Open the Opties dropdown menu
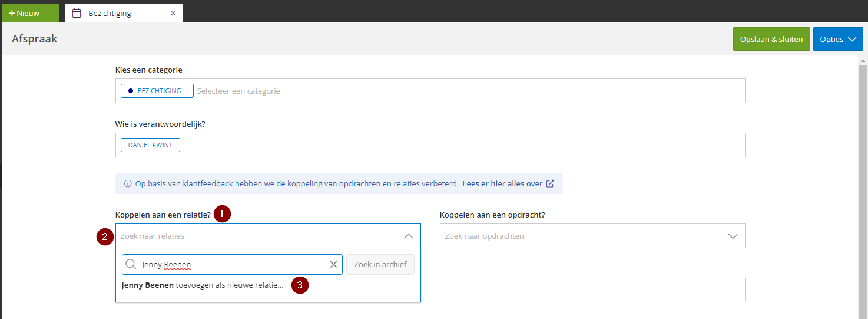 tap(838, 39)
